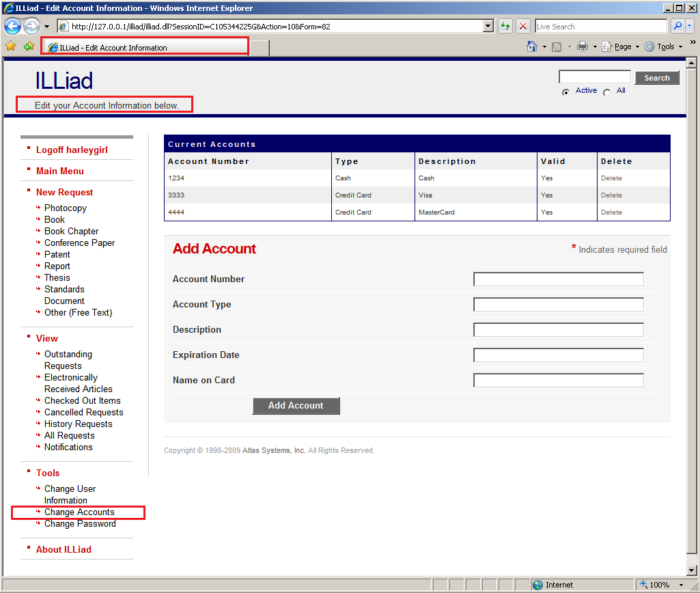
Task: Open the Change Password page
Action: tap(80, 523)
